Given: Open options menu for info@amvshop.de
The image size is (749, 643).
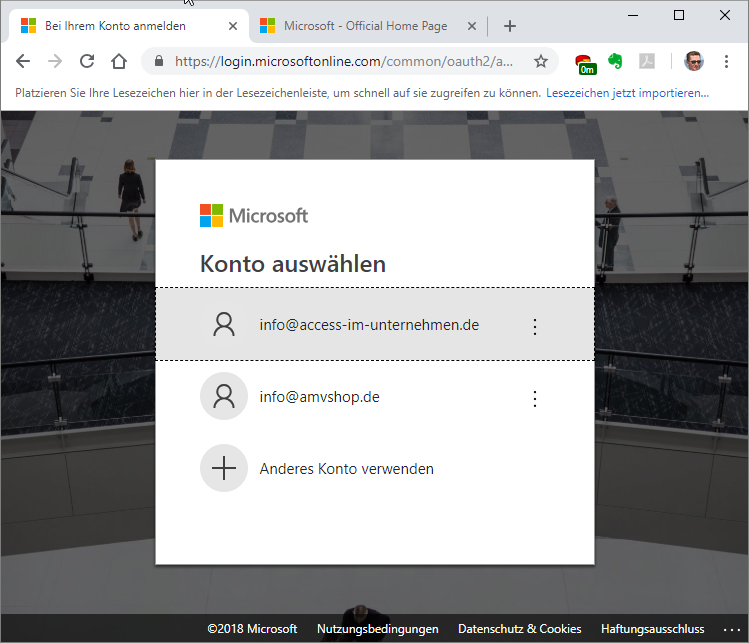Looking at the screenshot, I should (x=535, y=399).
